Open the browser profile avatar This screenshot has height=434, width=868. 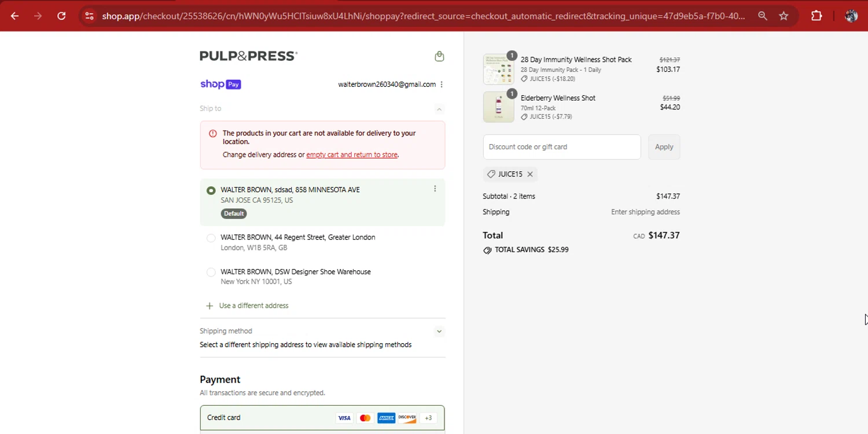(x=851, y=16)
